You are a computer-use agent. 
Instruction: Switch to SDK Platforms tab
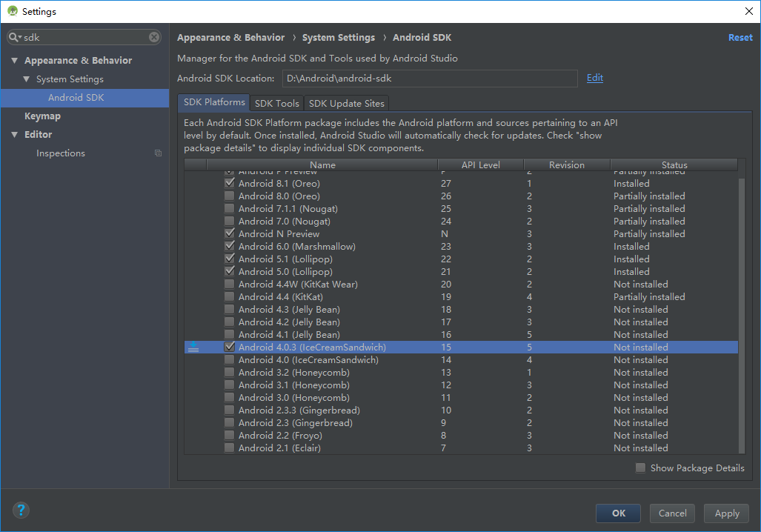(214, 102)
